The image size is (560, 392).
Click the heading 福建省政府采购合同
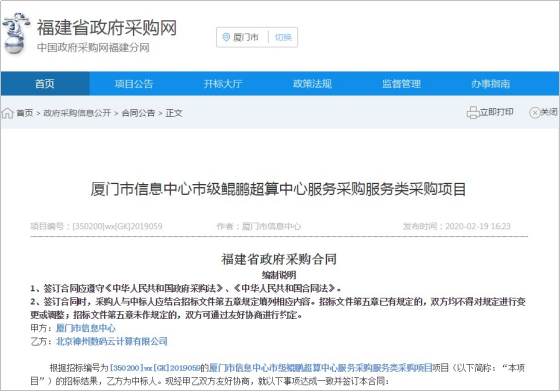click(x=279, y=259)
